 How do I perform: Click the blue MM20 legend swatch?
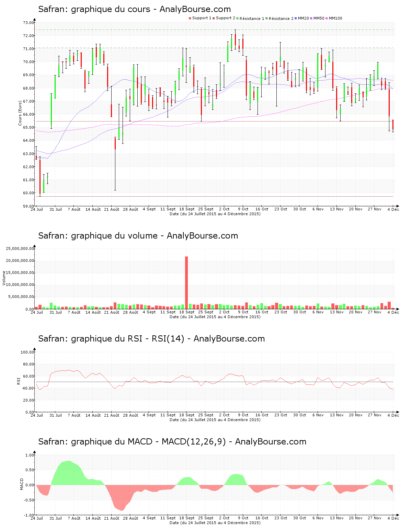coord(296,18)
